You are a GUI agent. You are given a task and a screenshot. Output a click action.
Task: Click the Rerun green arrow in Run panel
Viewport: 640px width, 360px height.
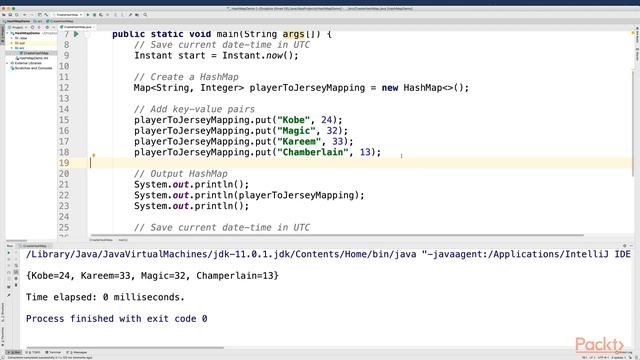pos(9,253)
